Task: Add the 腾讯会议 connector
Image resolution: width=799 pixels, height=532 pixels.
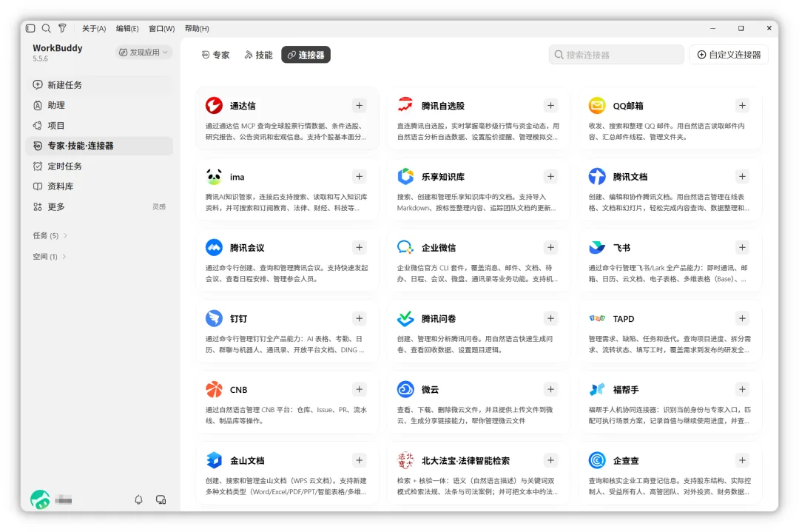Action: [x=360, y=247]
